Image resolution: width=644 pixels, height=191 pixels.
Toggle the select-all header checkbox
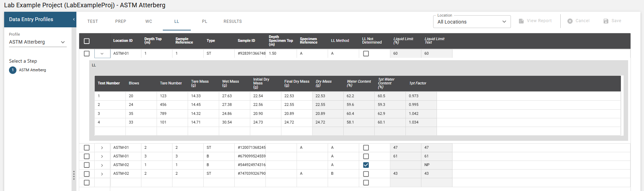(87, 41)
